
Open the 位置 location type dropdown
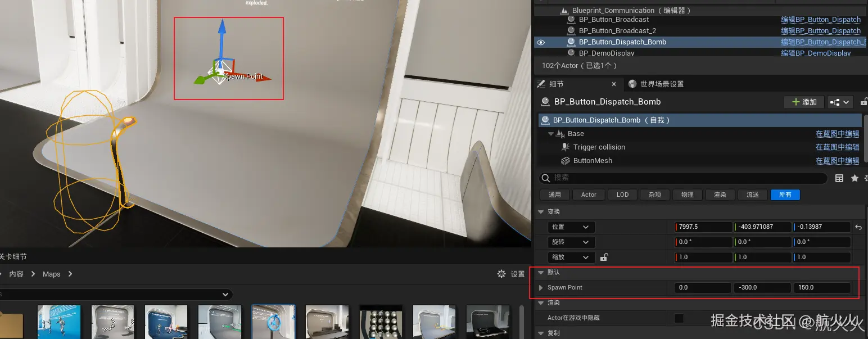tap(572, 227)
